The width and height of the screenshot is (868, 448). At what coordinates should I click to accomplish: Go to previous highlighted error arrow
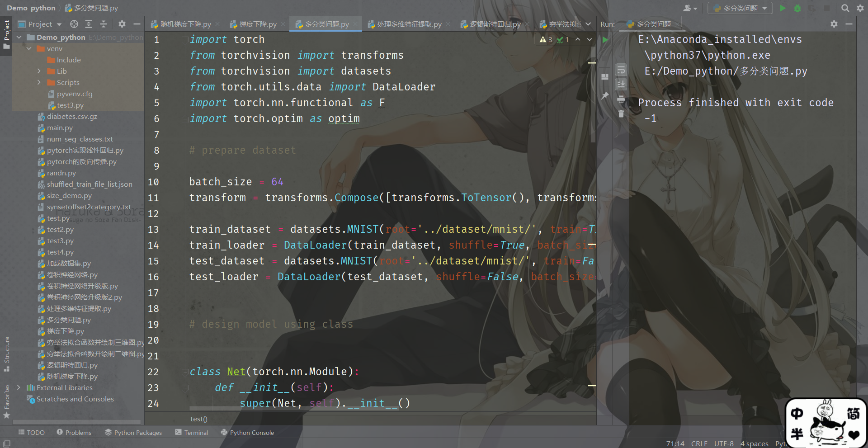coord(578,40)
